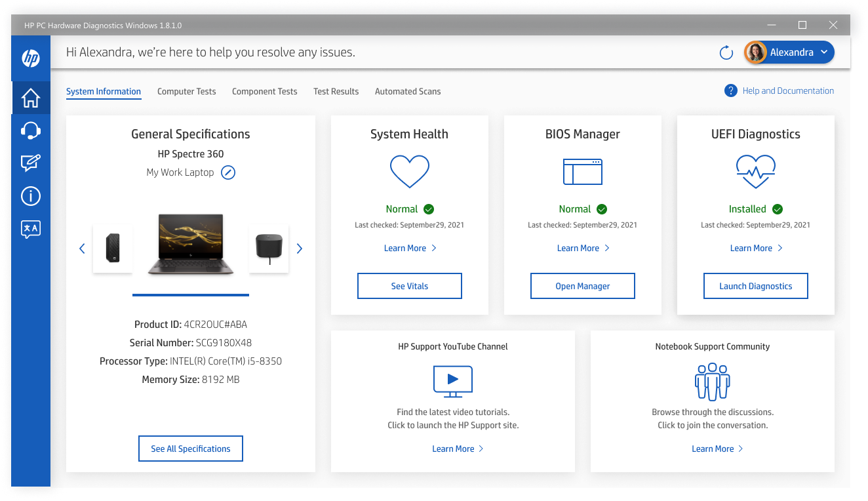Click the HP logo in sidebar
This screenshot has height=501, width=868.
click(x=31, y=58)
